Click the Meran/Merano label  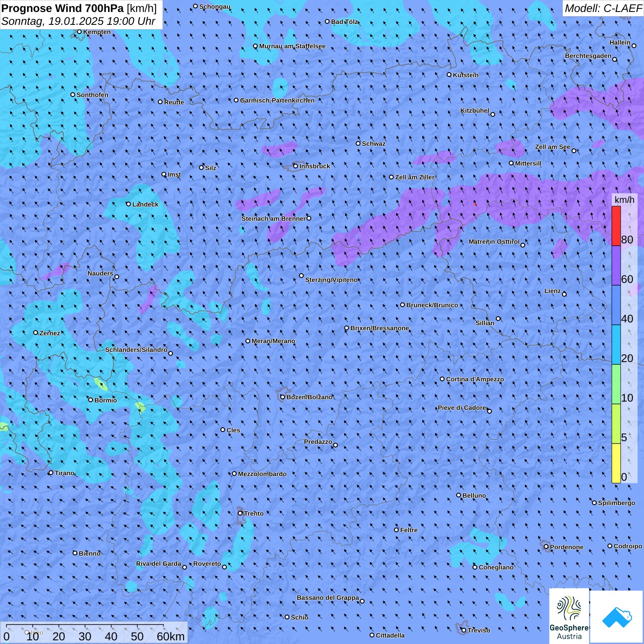pyautogui.click(x=273, y=341)
